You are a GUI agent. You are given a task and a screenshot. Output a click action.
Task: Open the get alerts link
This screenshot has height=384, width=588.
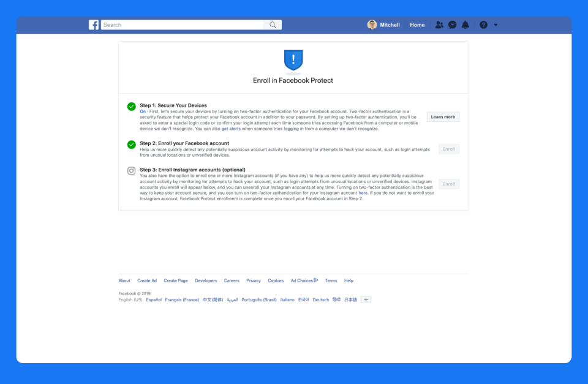point(231,129)
